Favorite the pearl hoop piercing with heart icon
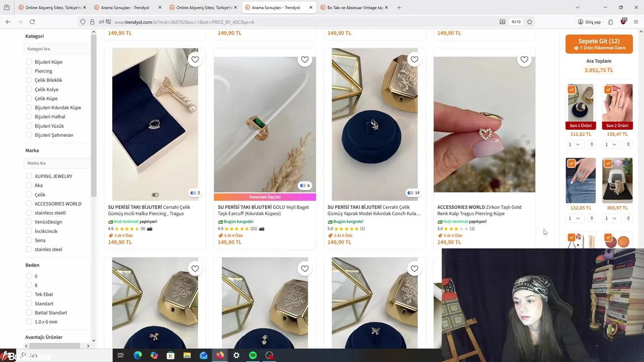This screenshot has height=362, width=644. [x=195, y=59]
